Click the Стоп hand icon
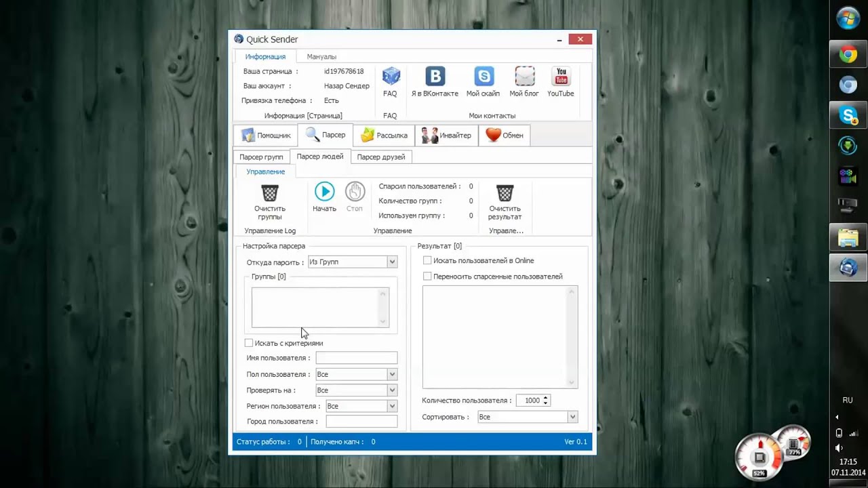The height and width of the screenshot is (488, 868). 355,192
